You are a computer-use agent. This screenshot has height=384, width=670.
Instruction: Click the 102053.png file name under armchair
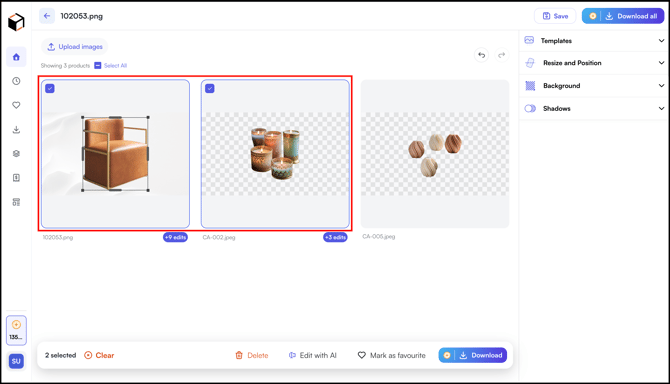tap(58, 237)
